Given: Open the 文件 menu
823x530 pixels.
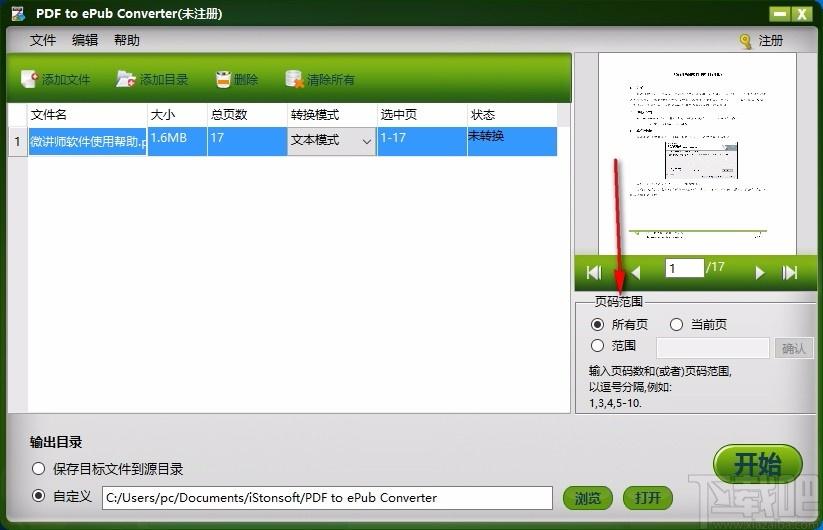Looking at the screenshot, I should (x=43, y=40).
